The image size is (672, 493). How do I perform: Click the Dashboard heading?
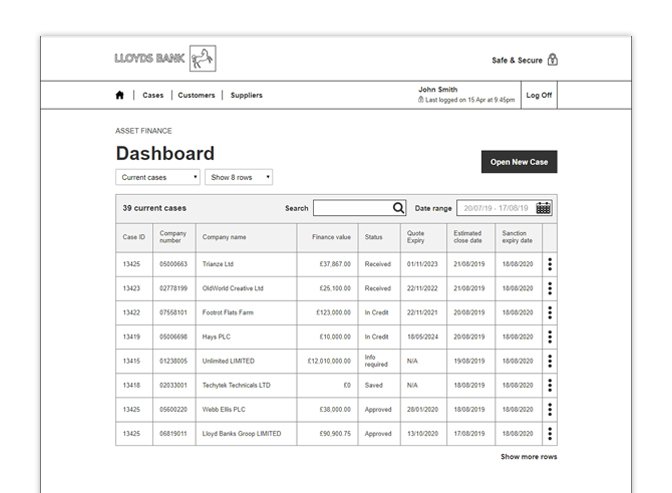click(x=165, y=153)
